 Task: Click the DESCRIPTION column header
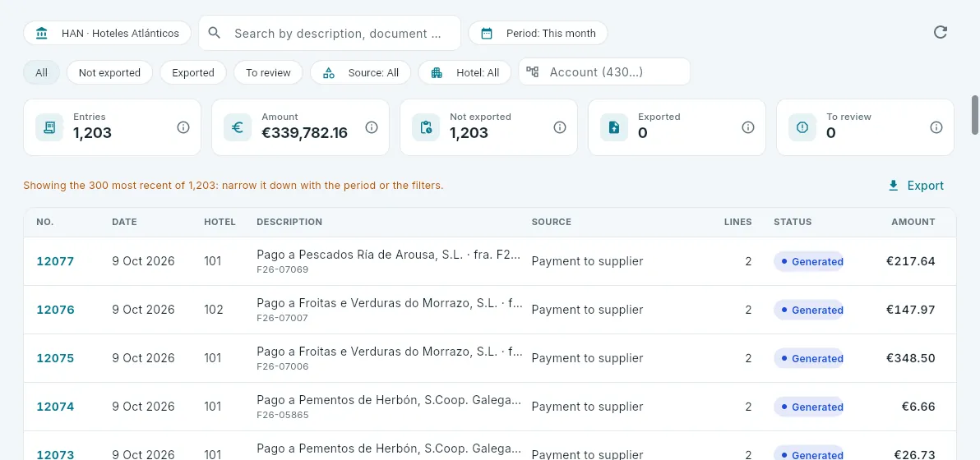click(289, 222)
